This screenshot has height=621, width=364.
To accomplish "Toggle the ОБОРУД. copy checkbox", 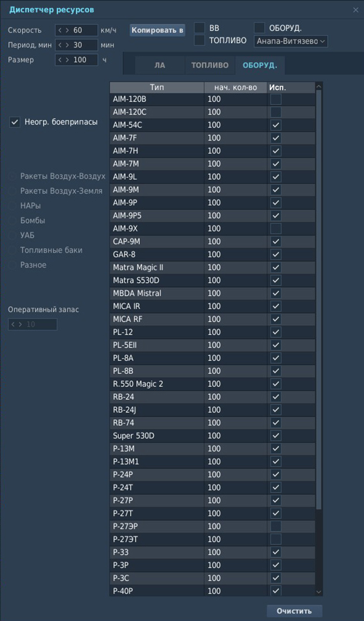I will [x=259, y=28].
